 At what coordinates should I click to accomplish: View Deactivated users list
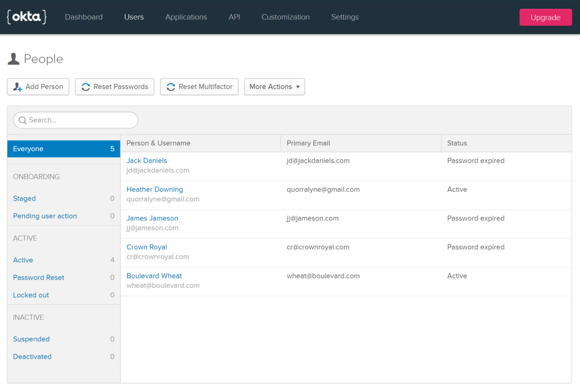(32, 357)
